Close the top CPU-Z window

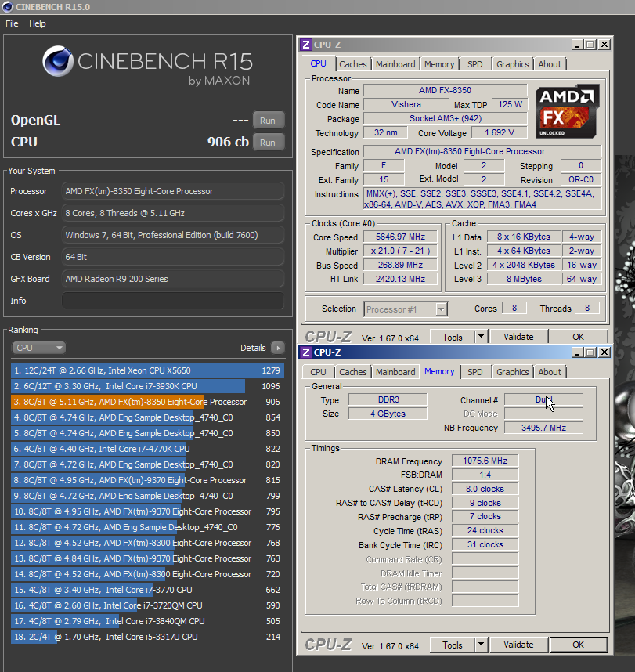coord(604,44)
